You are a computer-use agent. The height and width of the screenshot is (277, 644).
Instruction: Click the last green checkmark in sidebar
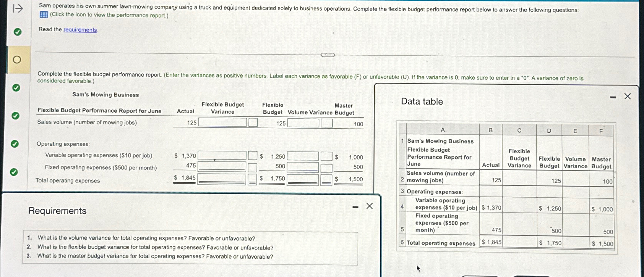13,172
